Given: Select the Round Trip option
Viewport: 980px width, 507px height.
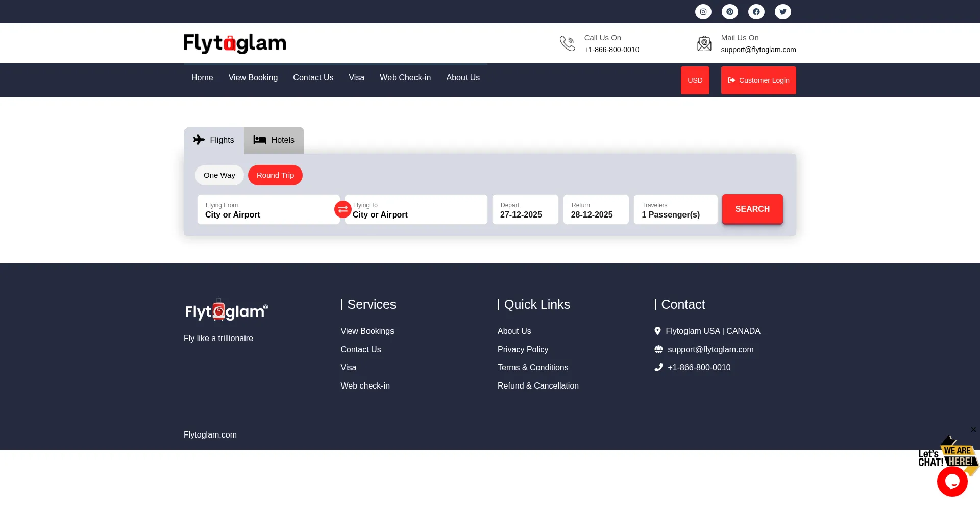Looking at the screenshot, I should pyautogui.click(x=275, y=175).
